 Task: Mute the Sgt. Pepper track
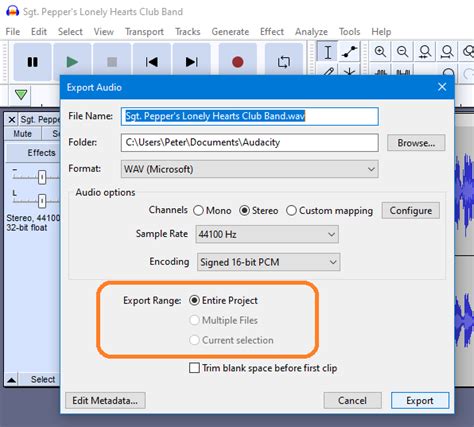[23, 134]
